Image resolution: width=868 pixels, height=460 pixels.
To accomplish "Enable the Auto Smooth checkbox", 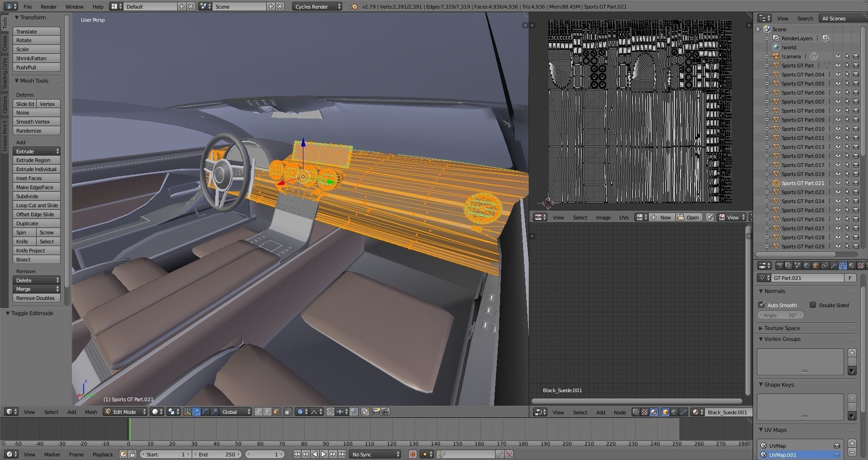I will click(x=762, y=305).
